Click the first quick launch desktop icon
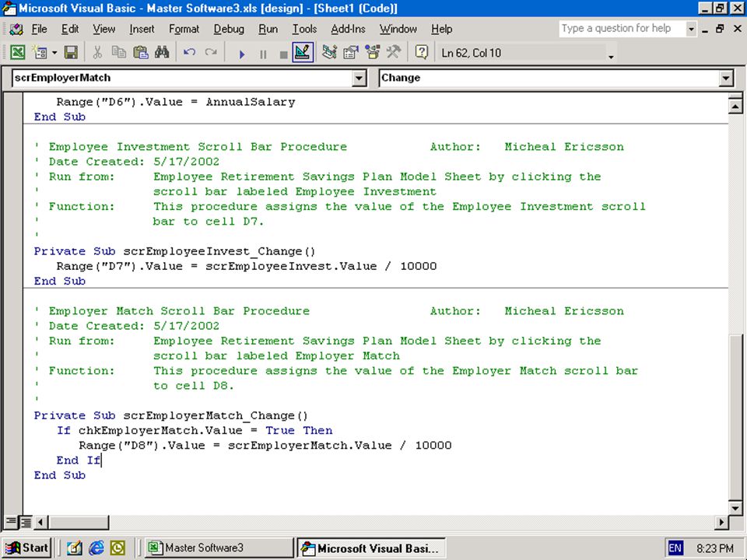 75,548
